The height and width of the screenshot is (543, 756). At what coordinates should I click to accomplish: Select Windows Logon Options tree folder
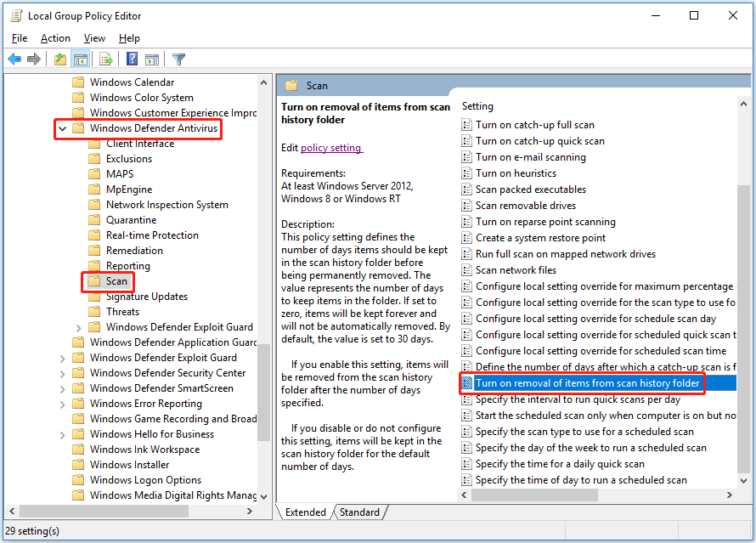click(x=145, y=480)
